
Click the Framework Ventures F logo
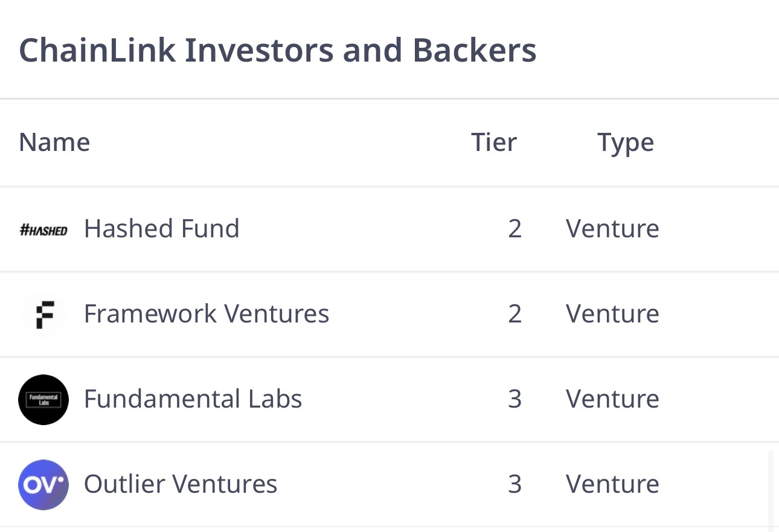tap(43, 315)
